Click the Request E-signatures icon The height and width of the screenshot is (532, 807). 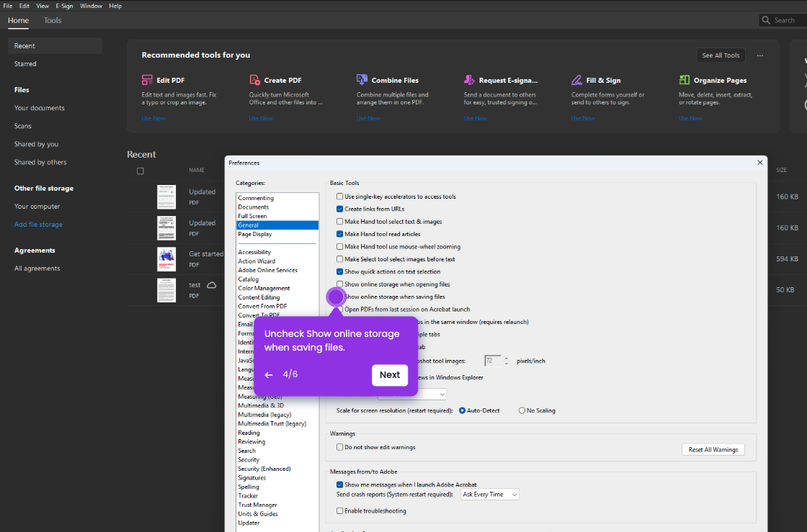[469, 80]
